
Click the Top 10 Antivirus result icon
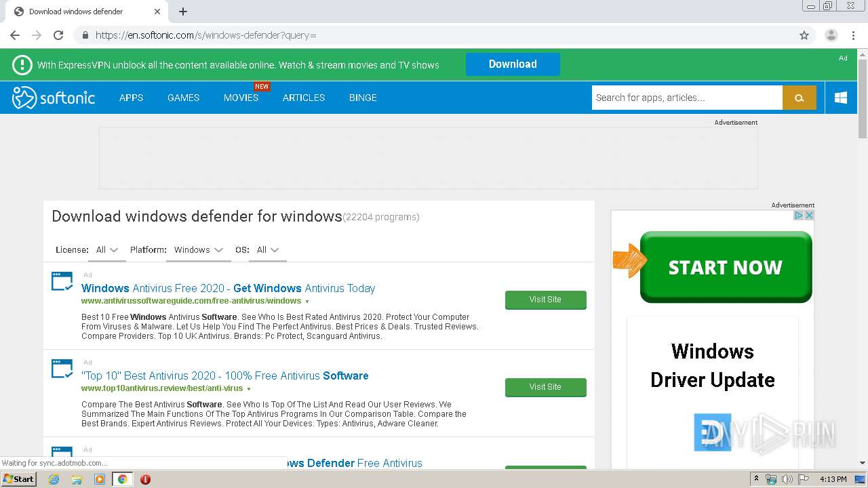[x=62, y=369]
